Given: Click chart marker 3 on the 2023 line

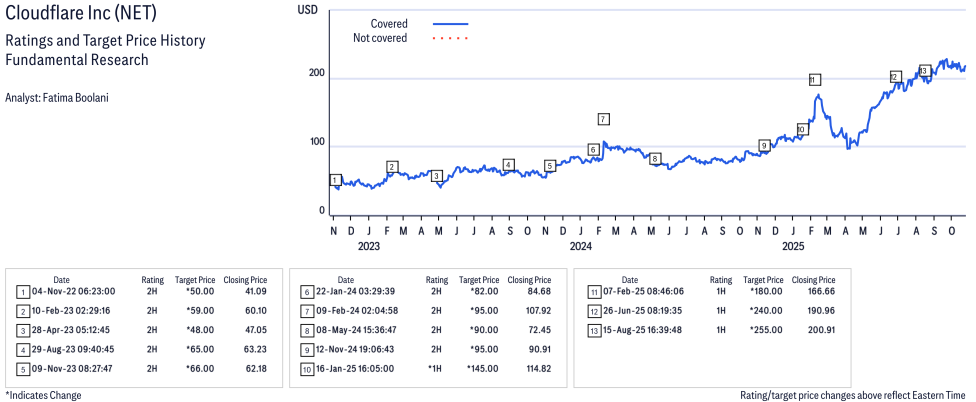Looking at the screenshot, I should (436, 176).
